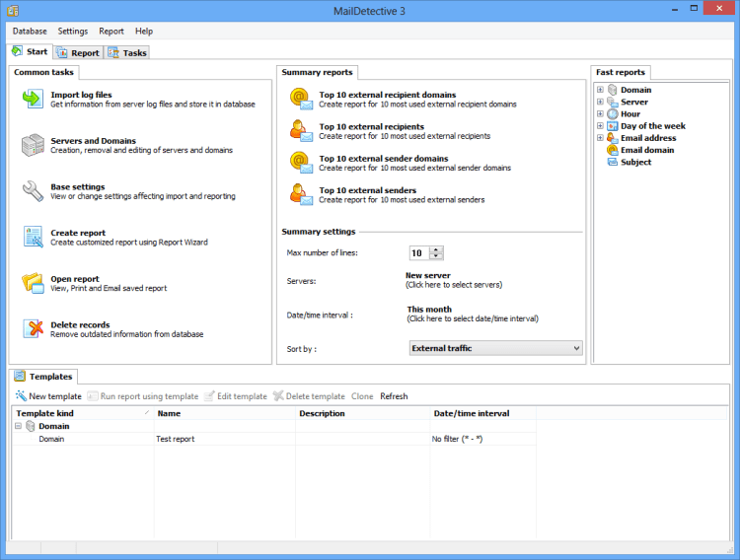
Task: Click the No filter (* - *) cell
Action: coord(482,439)
